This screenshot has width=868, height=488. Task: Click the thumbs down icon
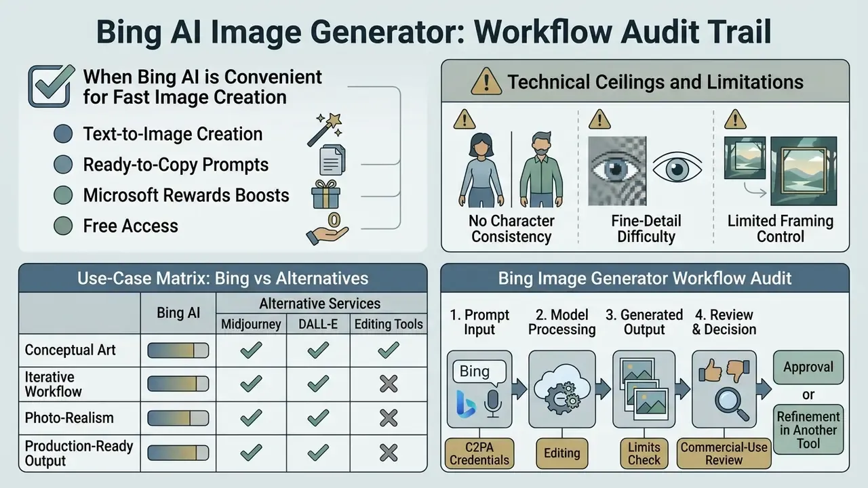(x=739, y=370)
